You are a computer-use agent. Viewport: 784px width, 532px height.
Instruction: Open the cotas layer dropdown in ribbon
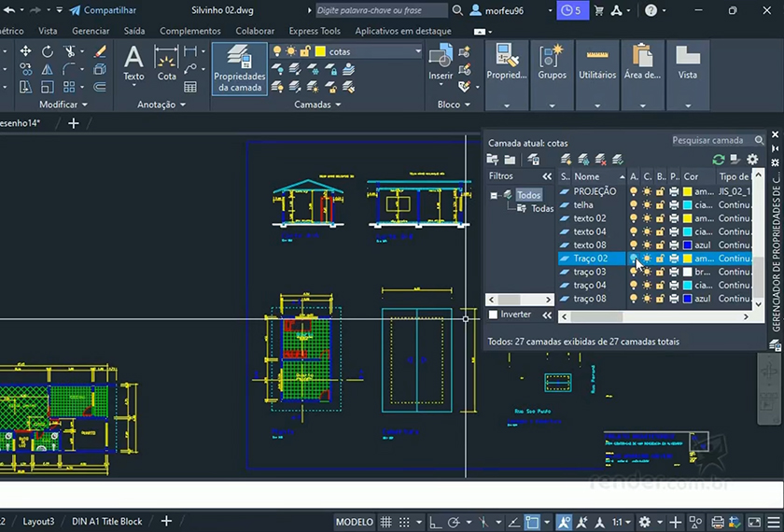point(418,51)
